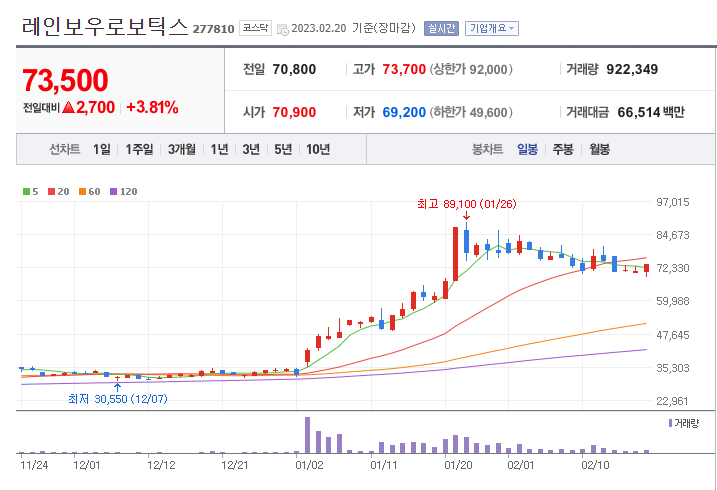Click the 시가 value 70,900
The image size is (717, 490).
coord(294,112)
